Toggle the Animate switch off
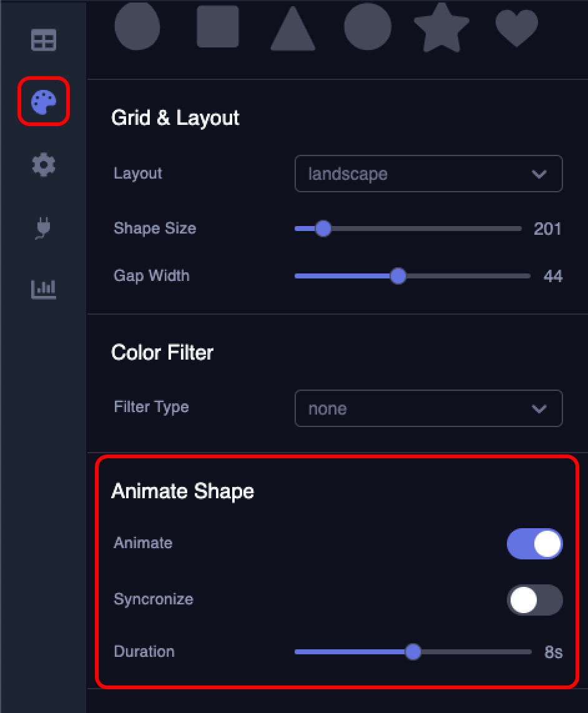Screen dimensions: 588x713 click(534, 543)
